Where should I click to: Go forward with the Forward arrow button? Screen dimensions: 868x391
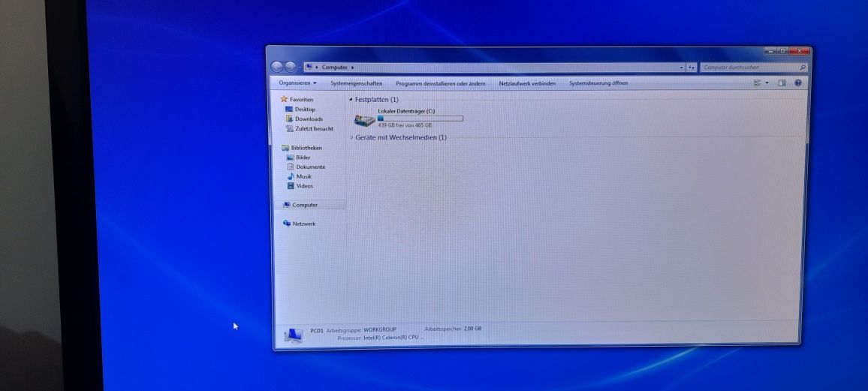coord(290,67)
